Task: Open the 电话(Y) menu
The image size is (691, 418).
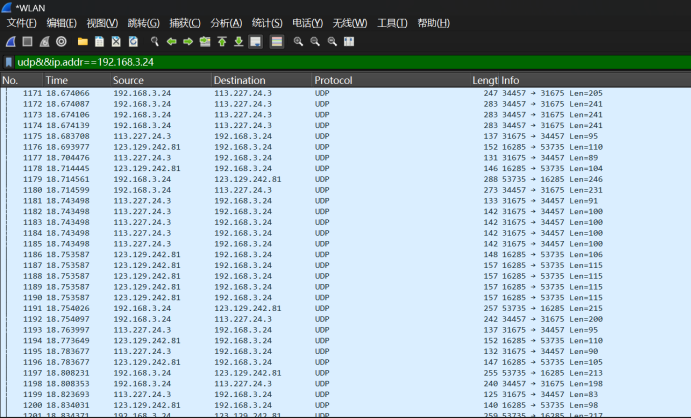Action: [x=307, y=23]
